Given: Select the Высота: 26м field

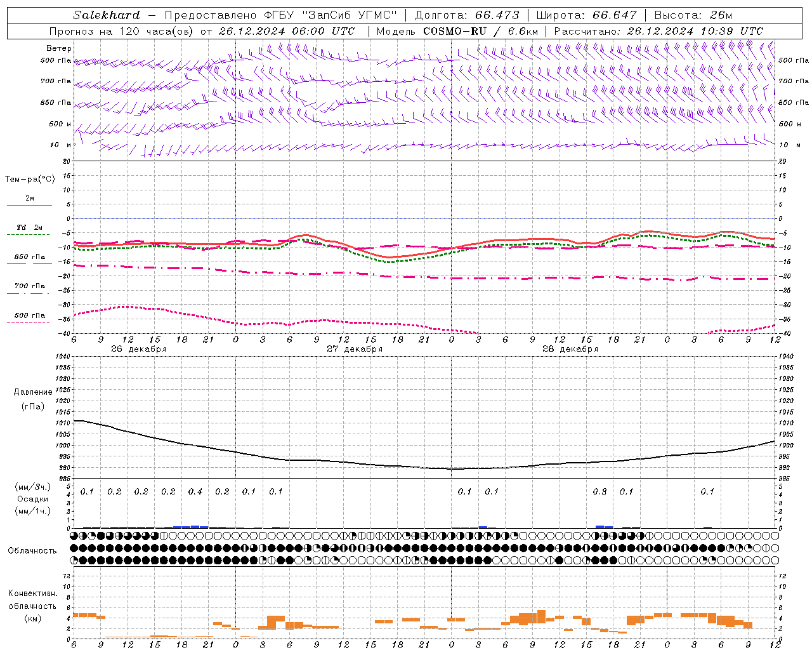Looking at the screenshot, I should point(693,15).
